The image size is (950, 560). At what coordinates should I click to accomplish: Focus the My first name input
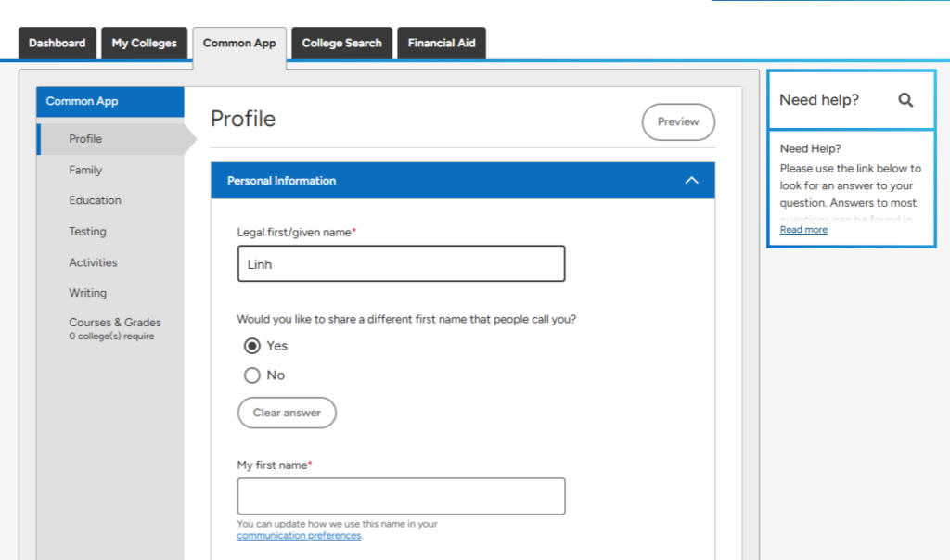click(401, 496)
